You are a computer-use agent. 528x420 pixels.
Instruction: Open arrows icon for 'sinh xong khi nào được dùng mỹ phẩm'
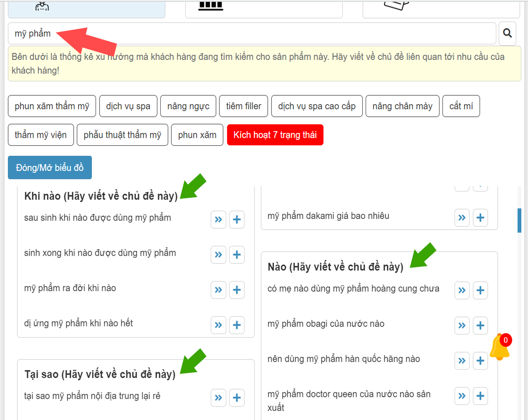[x=219, y=255]
